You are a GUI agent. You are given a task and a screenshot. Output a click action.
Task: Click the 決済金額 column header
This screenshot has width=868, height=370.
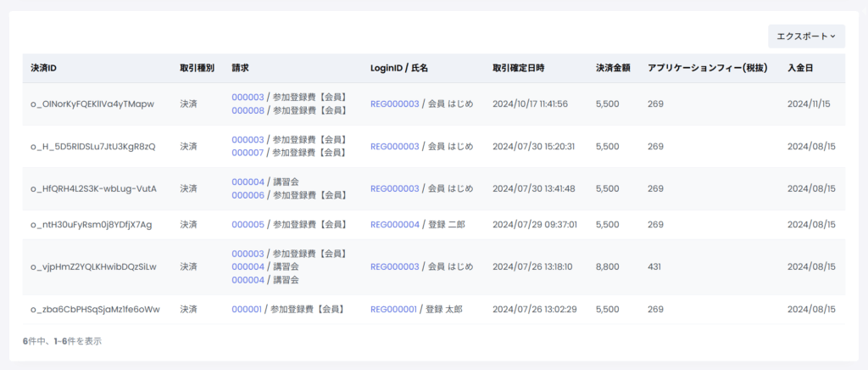click(x=609, y=68)
